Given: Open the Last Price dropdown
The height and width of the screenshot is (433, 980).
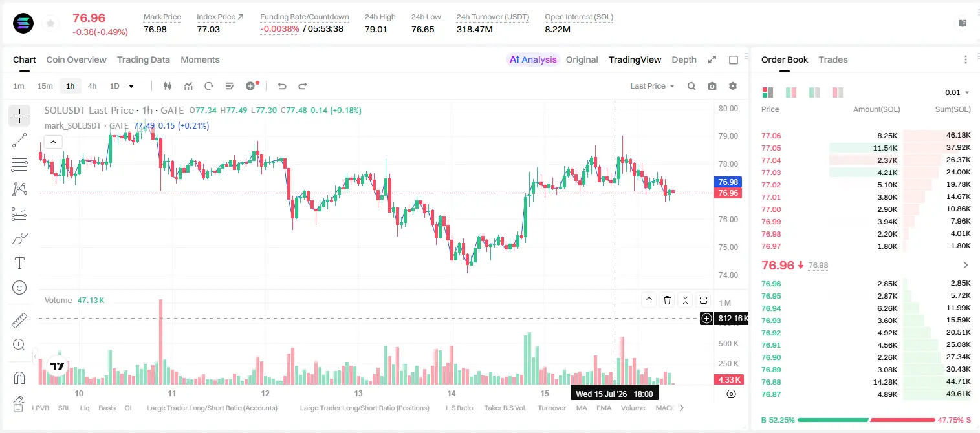Looking at the screenshot, I should (652, 86).
